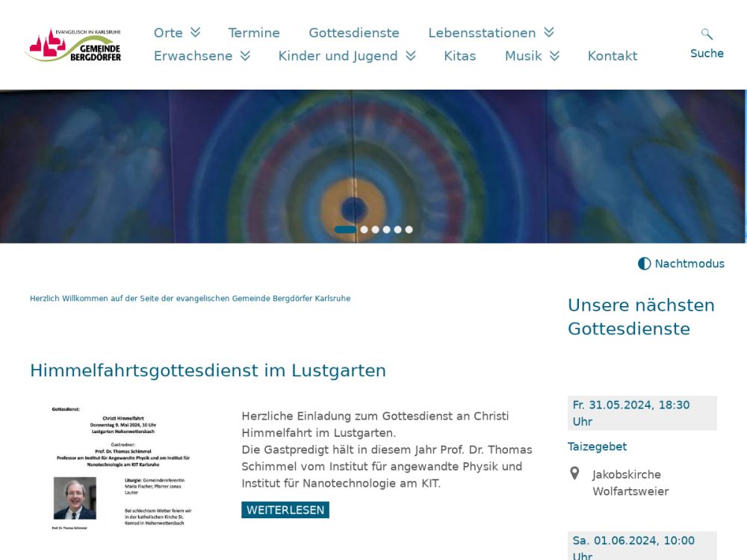Switch to the second carousel slide dot
The width and height of the screenshot is (747, 560).
(x=365, y=230)
